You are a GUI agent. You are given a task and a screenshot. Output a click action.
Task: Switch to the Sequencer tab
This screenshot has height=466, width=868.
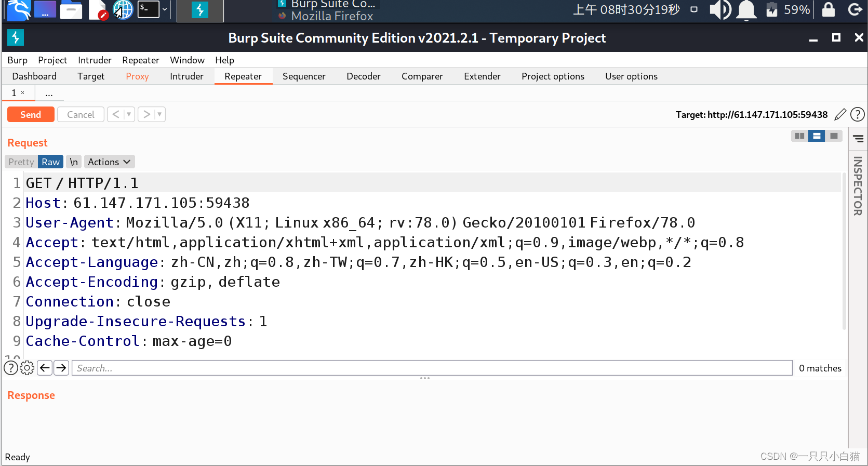tap(304, 76)
